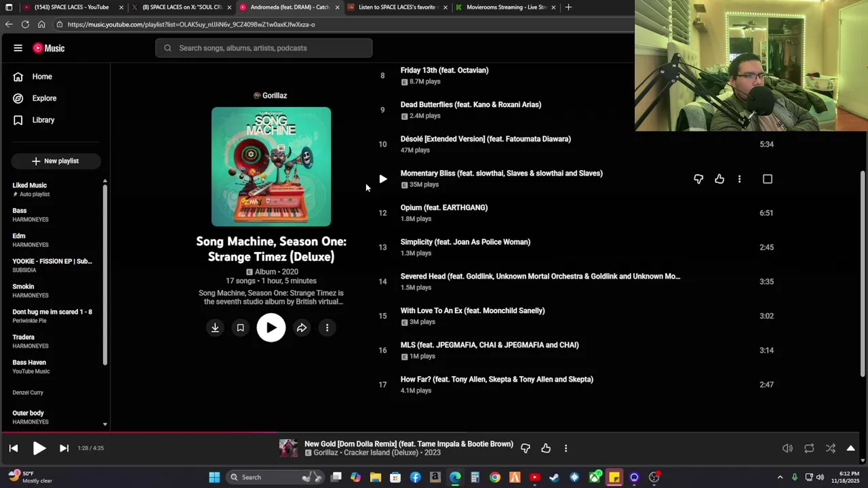The height and width of the screenshot is (488, 868).
Task: Dislike the track Momentary Bliss
Action: (698, 179)
